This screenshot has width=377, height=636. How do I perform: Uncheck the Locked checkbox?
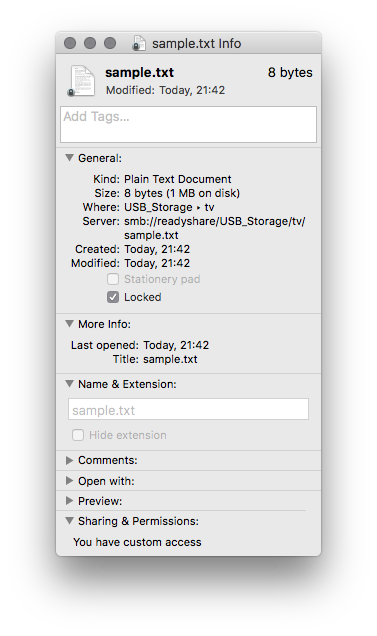click(x=113, y=297)
